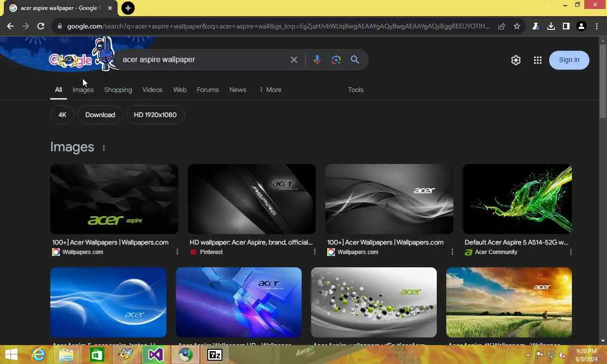This screenshot has width=607, height=364.
Task: Go back to the previous page
Action: tap(10, 26)
